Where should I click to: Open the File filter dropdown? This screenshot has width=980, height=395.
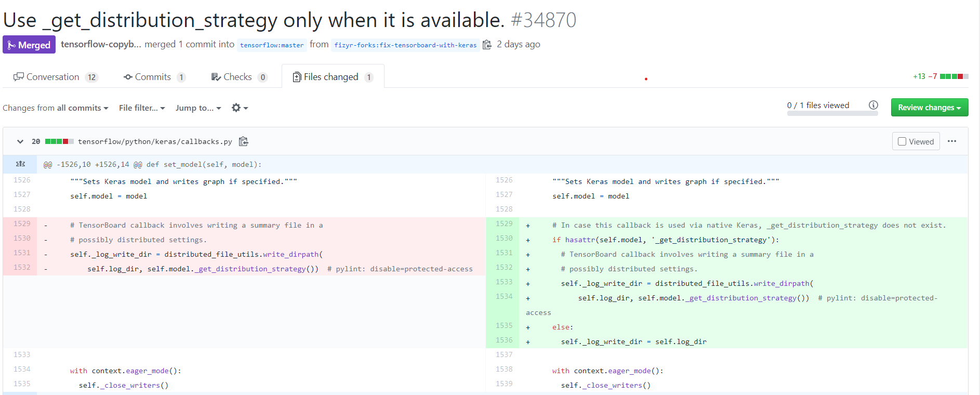tap(142, 108)
